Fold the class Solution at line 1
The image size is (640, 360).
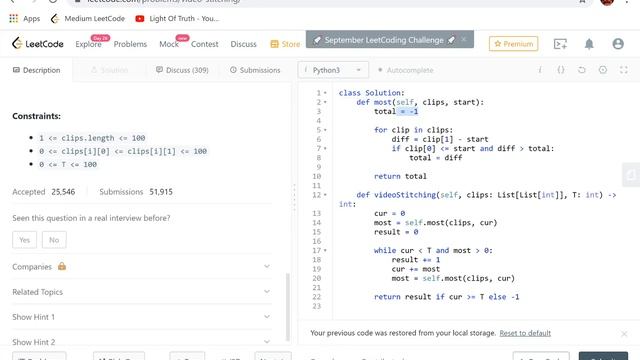(x=325, y=93)
